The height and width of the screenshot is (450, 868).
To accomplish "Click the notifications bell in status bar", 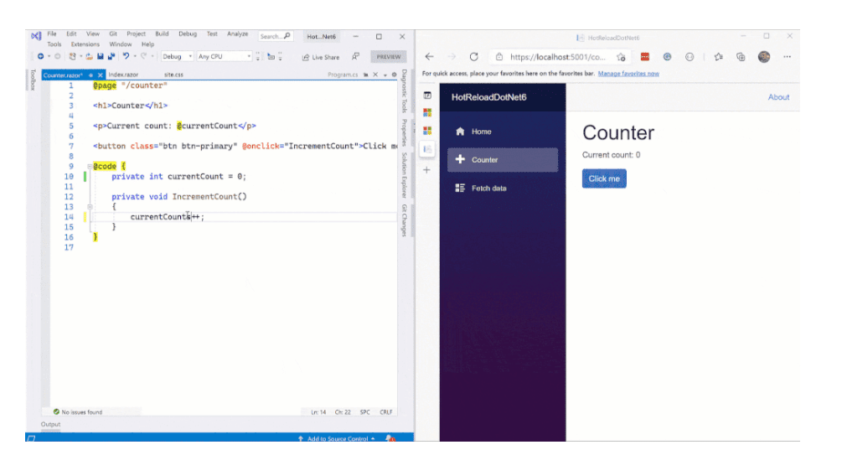I will (390, 438).
